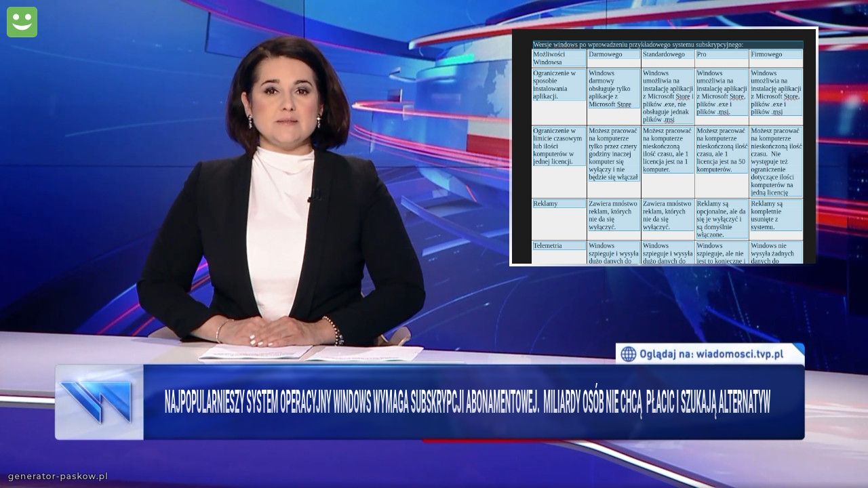Click the cell 'Reklamy są opcjonalne'
Viewport: 868px width, 488px height.
pyautogui.click(x=722, y=219)
